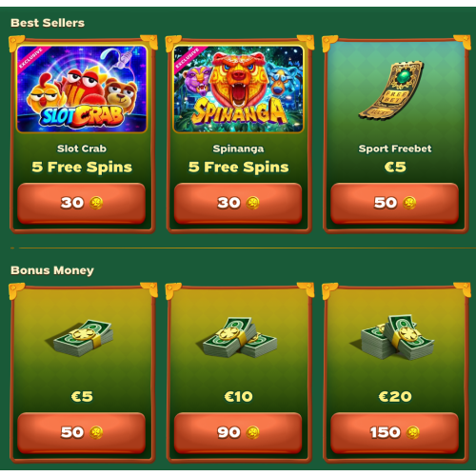
Task: Buy €5 bonus money for 50 coins
Action: 81,432
